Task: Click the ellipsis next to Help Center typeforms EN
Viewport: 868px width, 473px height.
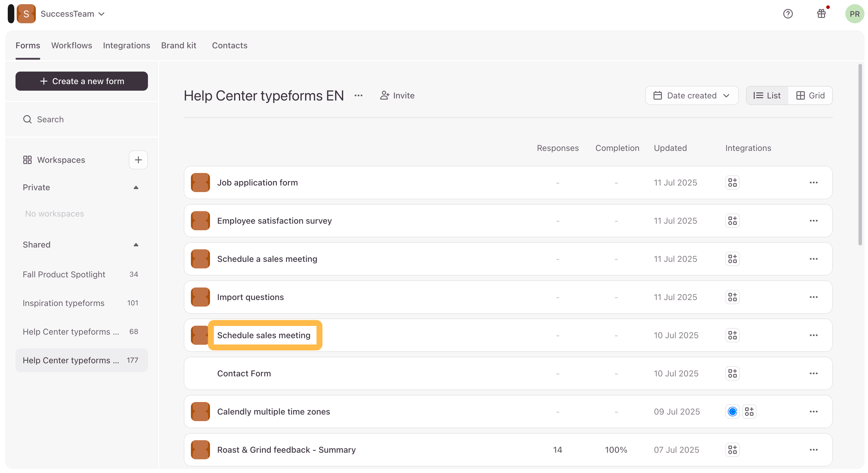Action: [359, 95]
